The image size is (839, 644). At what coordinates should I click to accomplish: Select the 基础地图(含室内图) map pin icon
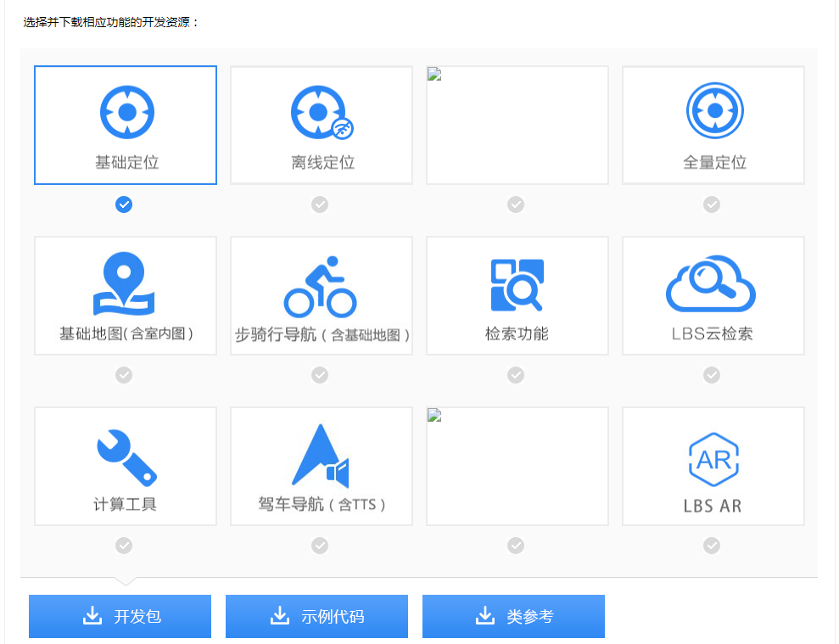tap(125, 280)
